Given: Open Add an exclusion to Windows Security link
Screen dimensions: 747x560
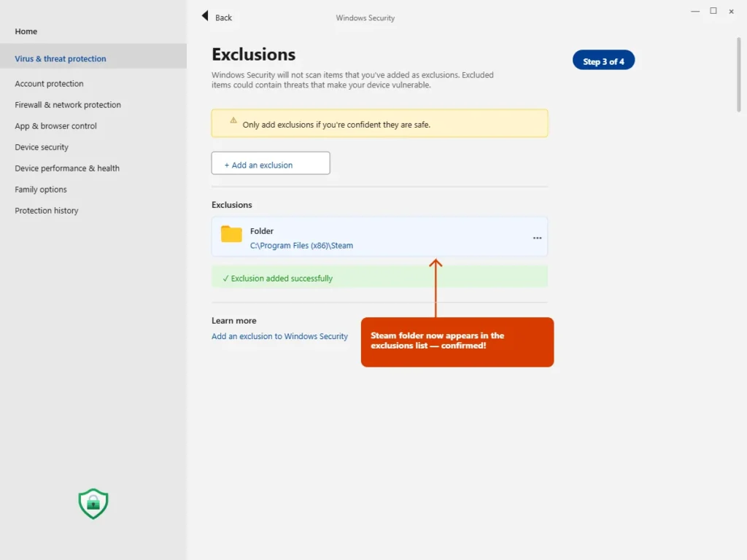Looking at the screenshot, I should click(279, 336).
